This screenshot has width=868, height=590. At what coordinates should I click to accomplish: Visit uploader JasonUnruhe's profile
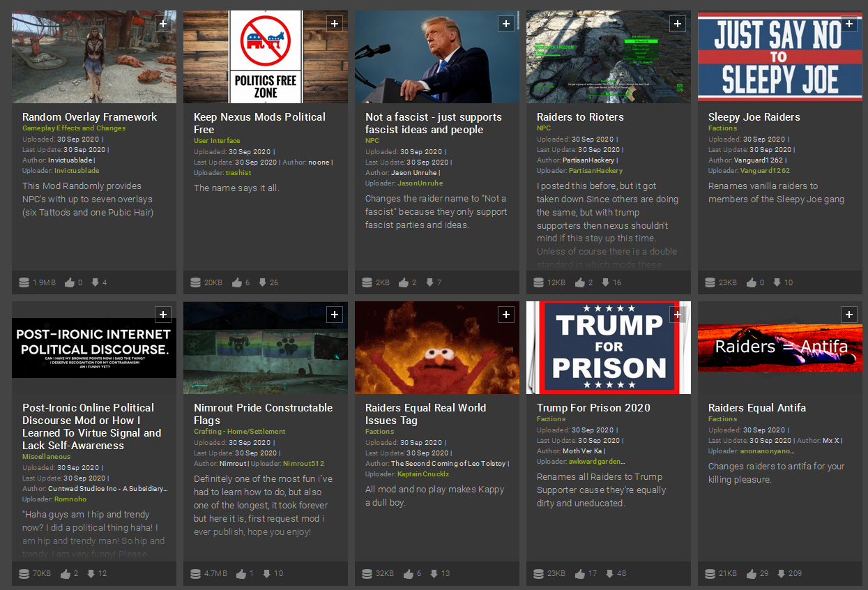coord(420,183)
